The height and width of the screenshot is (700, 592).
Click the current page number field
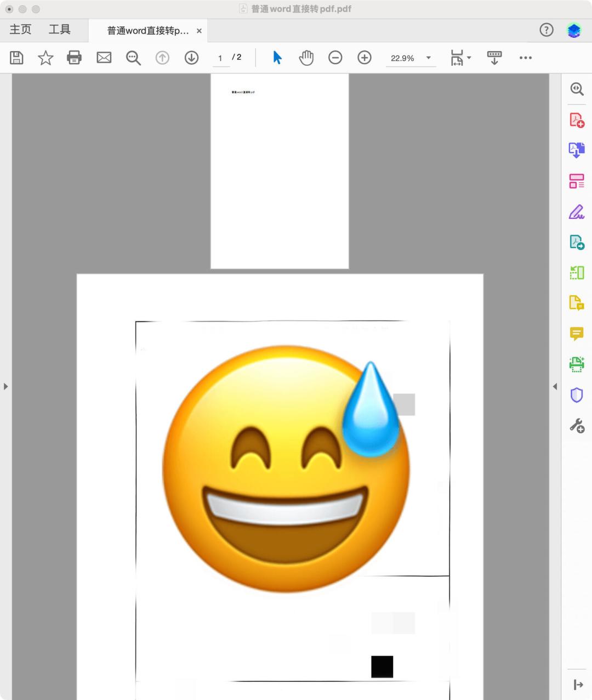click(x=220, y=58)
